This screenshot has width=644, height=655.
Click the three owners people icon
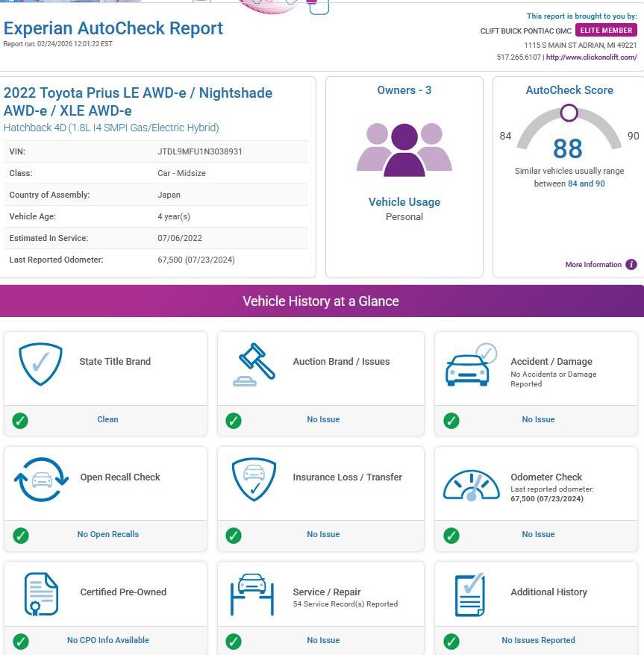click(404, 148)
